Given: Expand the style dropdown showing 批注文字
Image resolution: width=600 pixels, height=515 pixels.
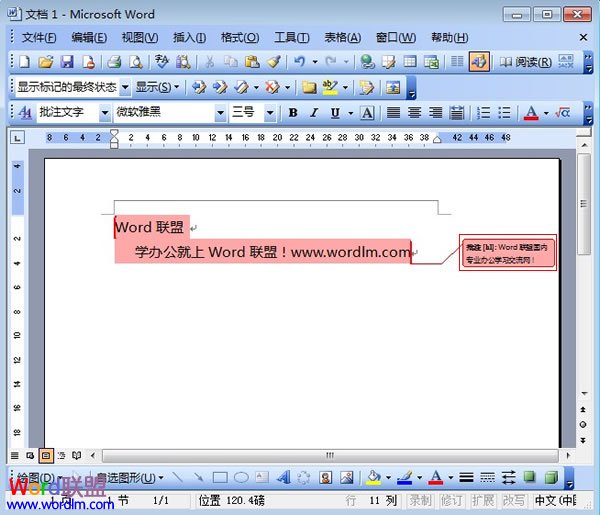Looking at the screenshot, I should pyautogui.click(x=104, y=113).
